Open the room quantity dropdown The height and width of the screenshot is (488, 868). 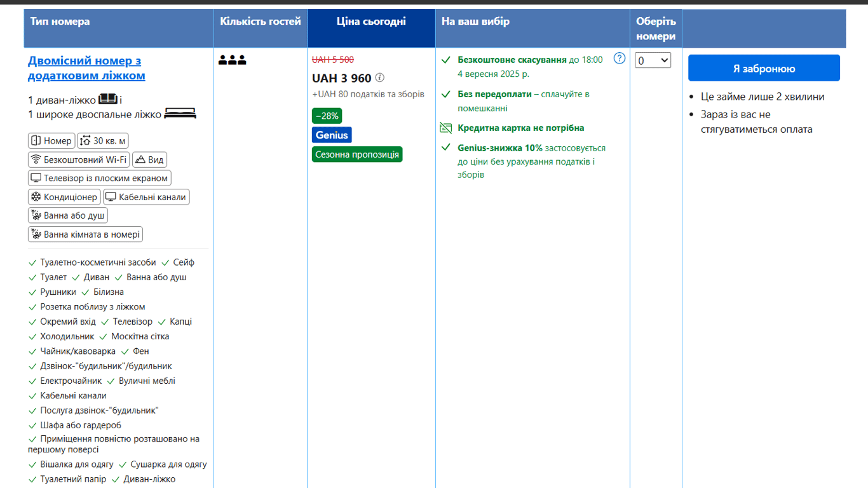coord(653,60)
